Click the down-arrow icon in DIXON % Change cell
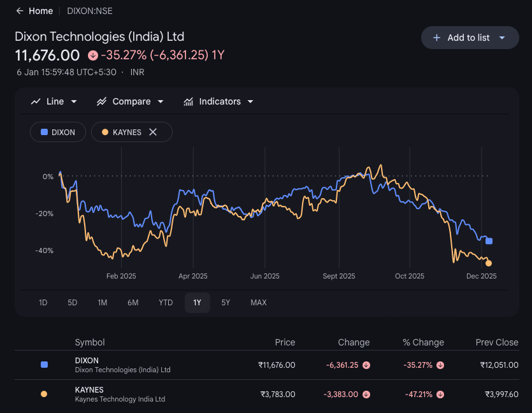 click(x=440, y=365)
